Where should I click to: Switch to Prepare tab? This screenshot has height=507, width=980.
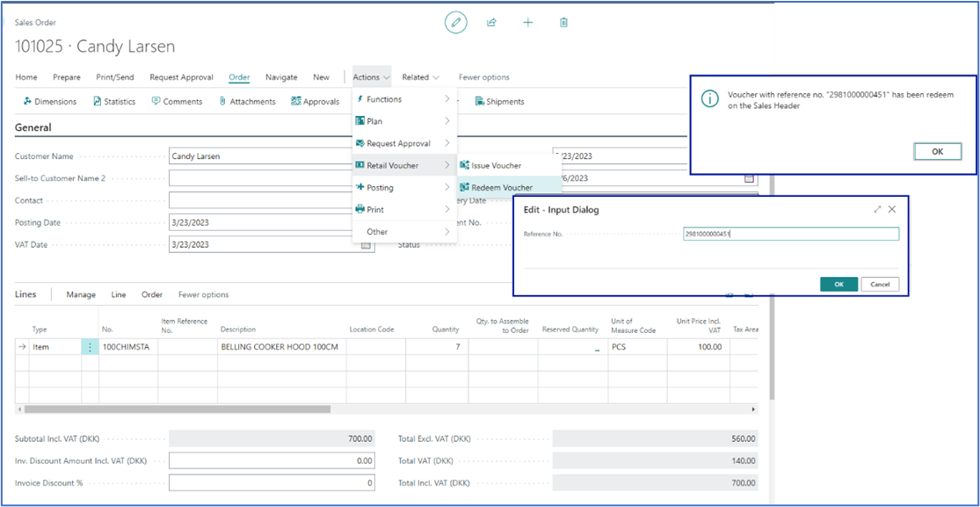(x=67, y=77)
